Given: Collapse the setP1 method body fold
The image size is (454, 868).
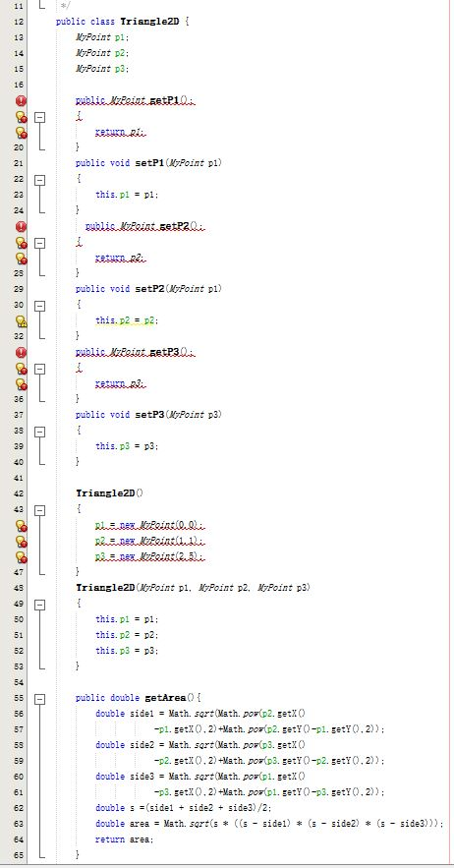Looking at the screenshot, I should (40, 180).
